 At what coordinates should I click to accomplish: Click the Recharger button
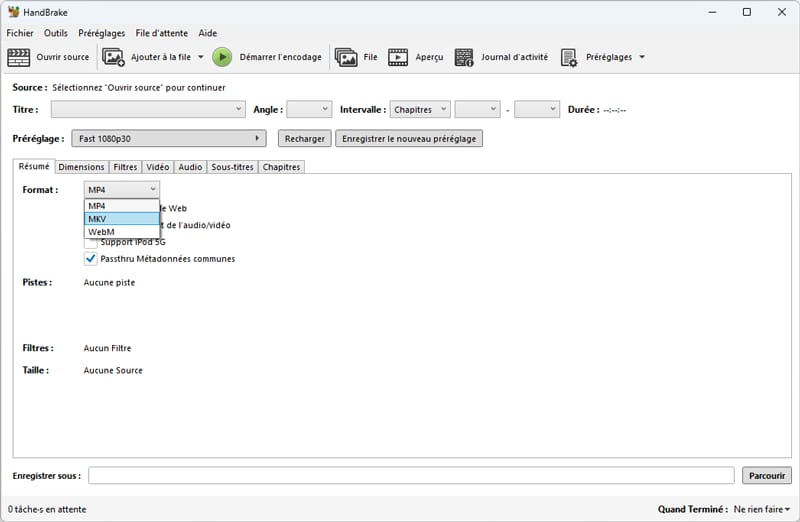[304, 139]
